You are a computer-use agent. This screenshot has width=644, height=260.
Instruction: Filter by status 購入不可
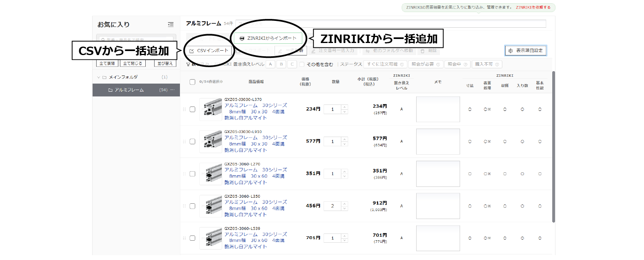tap(487, 64)
